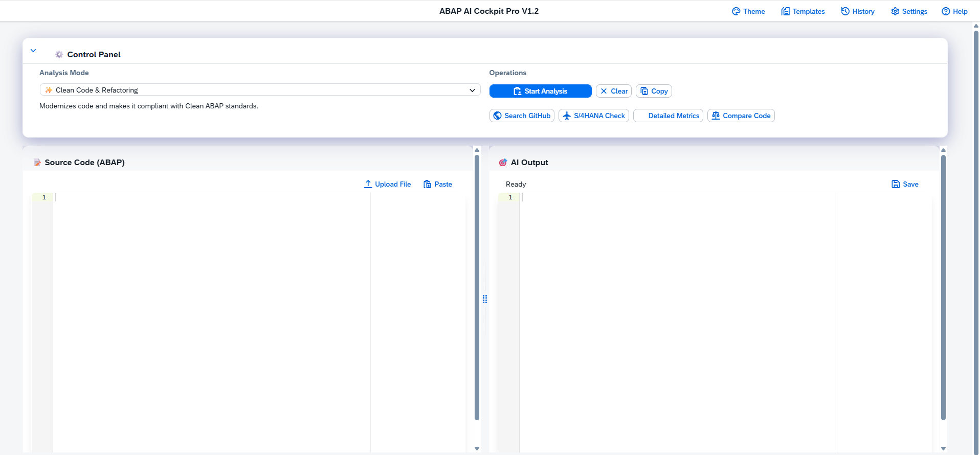Click line number 1 in AI Output
The image size is (980, 455).
[x=510, y=197]
